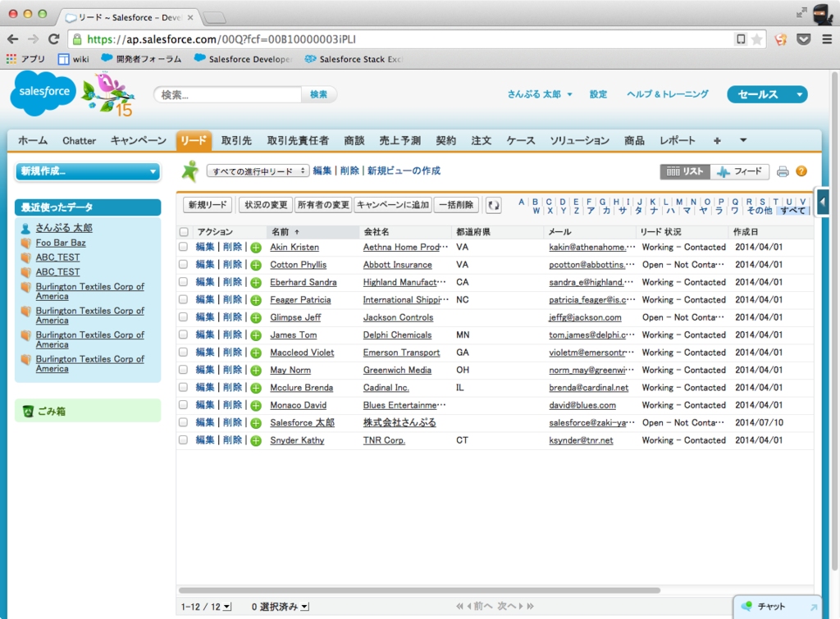Select the checkbox for Cotton Phyllis

point(183,265)
